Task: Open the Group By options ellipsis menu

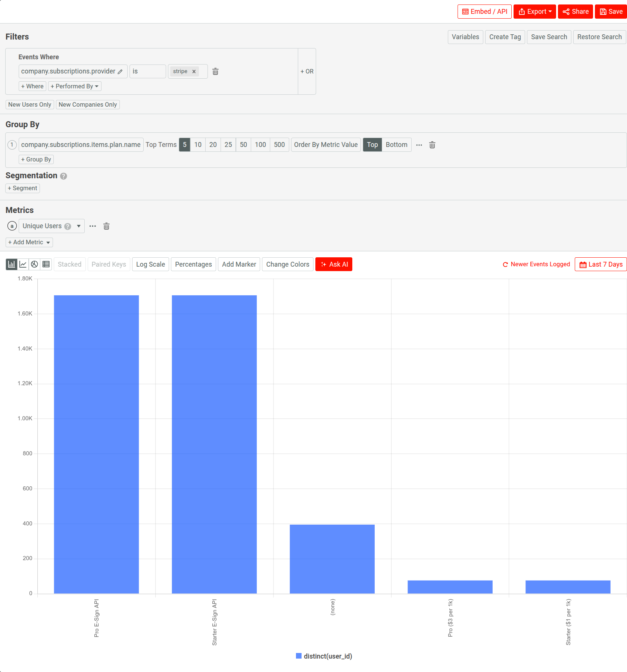Action: (x=419, y=145)
